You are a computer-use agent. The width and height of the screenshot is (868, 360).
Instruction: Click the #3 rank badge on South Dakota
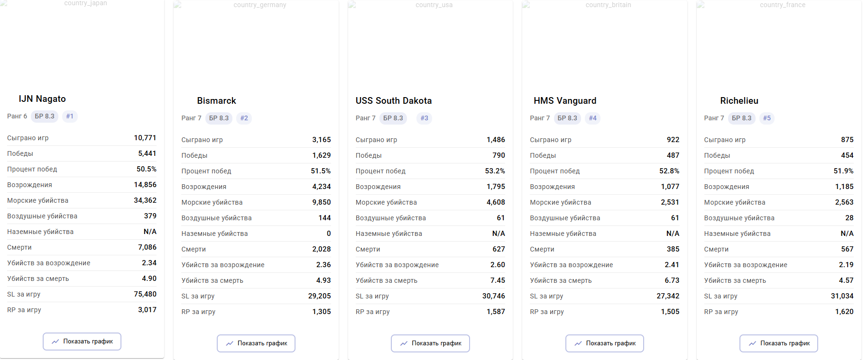[x=424, y=118]
